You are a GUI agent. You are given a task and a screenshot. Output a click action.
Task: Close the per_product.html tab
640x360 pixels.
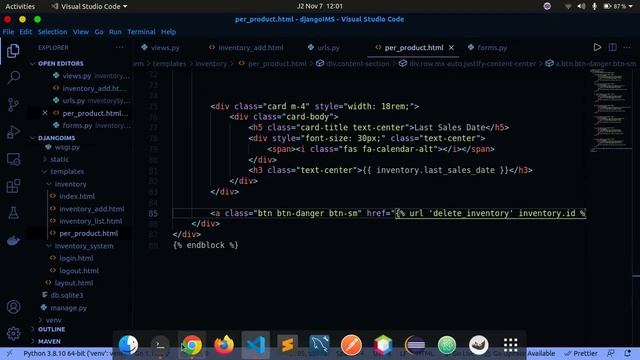451,48
